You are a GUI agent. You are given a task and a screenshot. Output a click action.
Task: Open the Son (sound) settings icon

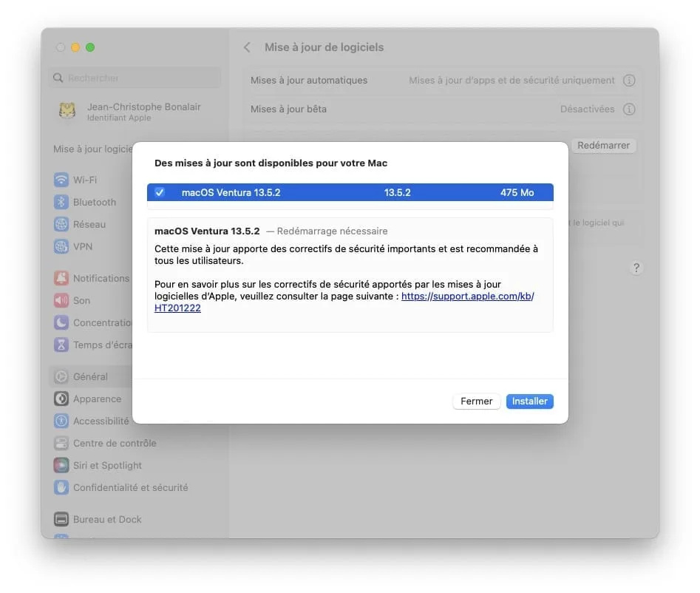click(61, 300)
